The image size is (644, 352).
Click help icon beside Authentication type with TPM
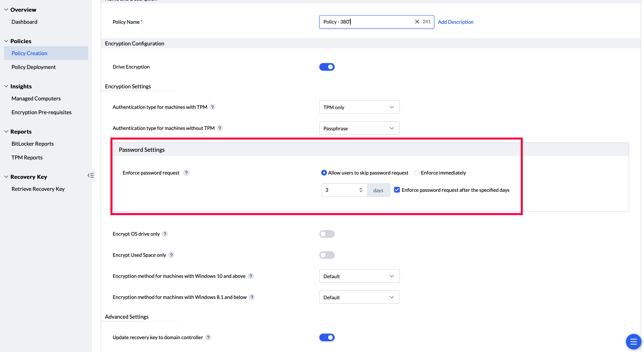pyautogui.click(x=212, y=107)
